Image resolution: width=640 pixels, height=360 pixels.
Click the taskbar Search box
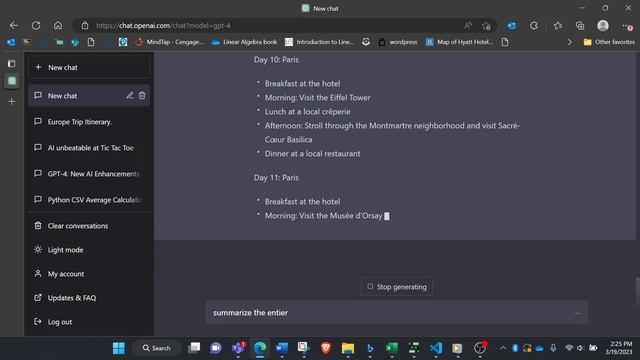157,348
